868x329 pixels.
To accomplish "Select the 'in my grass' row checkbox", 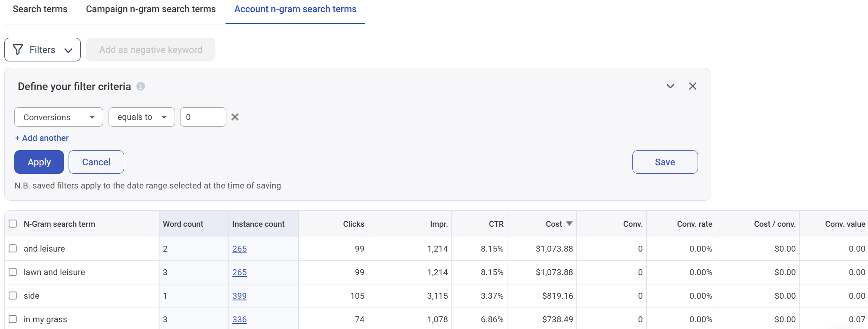I will (x=13, y=319).
